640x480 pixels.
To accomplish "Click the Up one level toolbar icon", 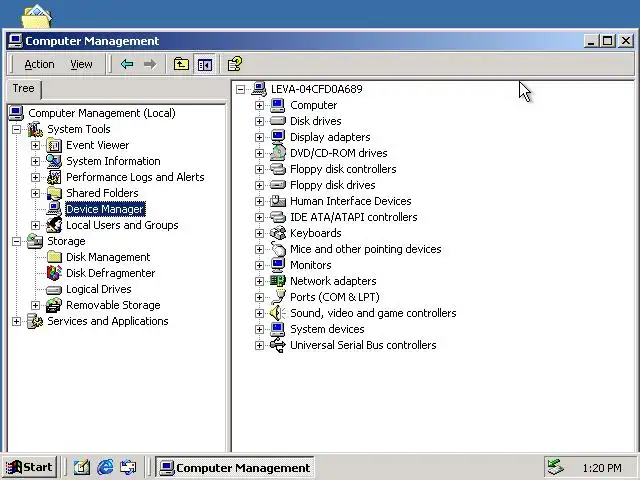I will [x=181, y=64].
